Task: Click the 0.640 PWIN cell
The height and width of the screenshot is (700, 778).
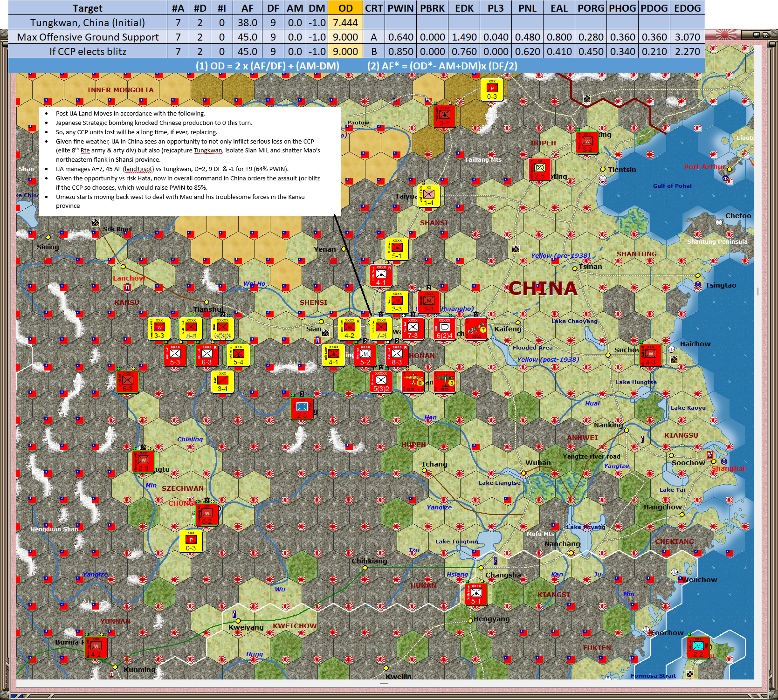Action: pos(400,37)
